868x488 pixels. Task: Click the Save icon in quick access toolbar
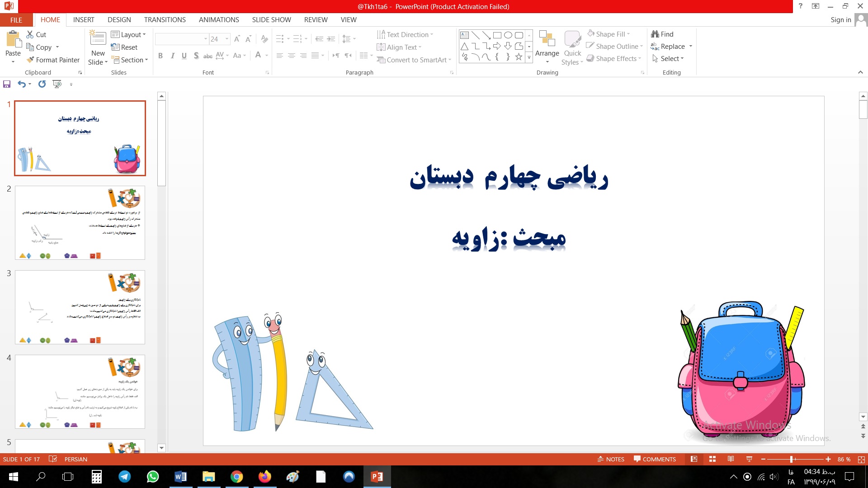tap(7, 84)
